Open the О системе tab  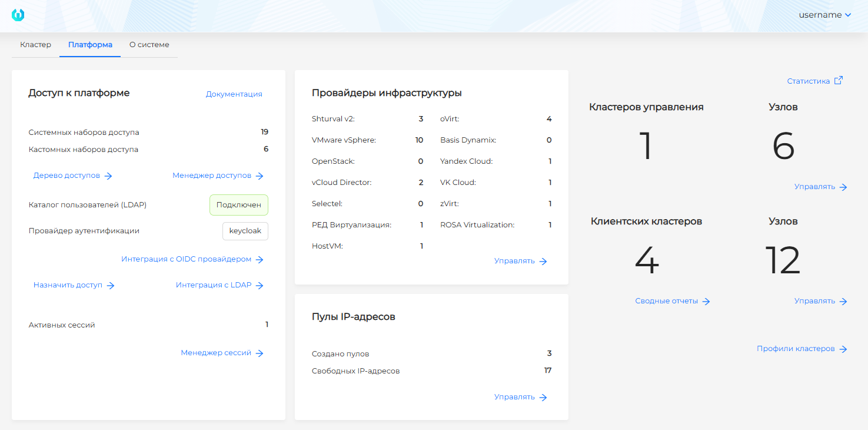149,45
